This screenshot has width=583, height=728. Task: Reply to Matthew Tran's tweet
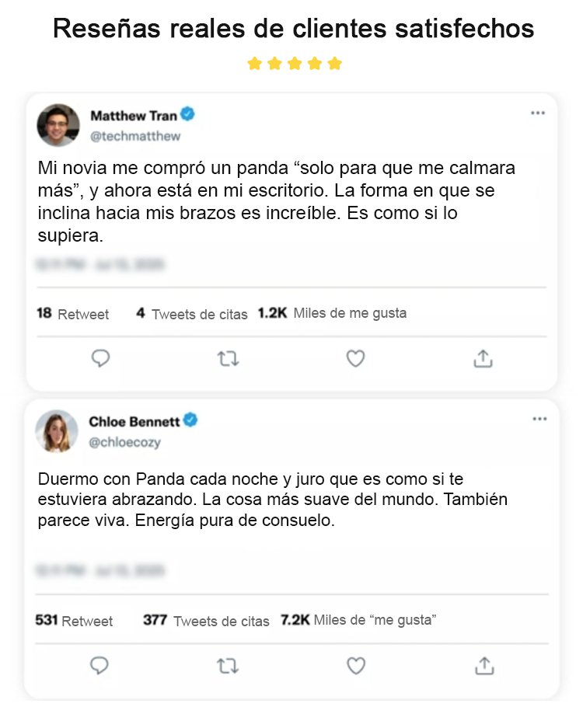click(100, 358)
